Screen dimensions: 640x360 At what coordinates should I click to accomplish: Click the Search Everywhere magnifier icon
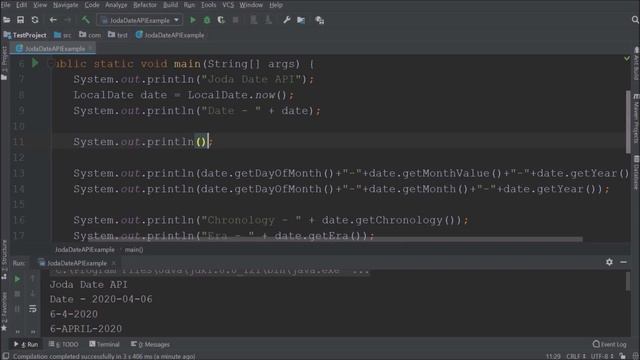(635, 20)
